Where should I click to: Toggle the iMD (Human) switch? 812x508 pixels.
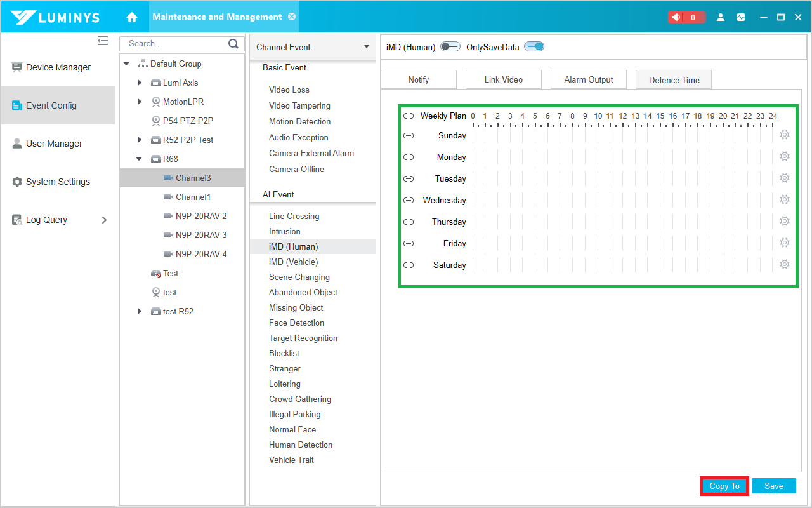coord(450,47)
